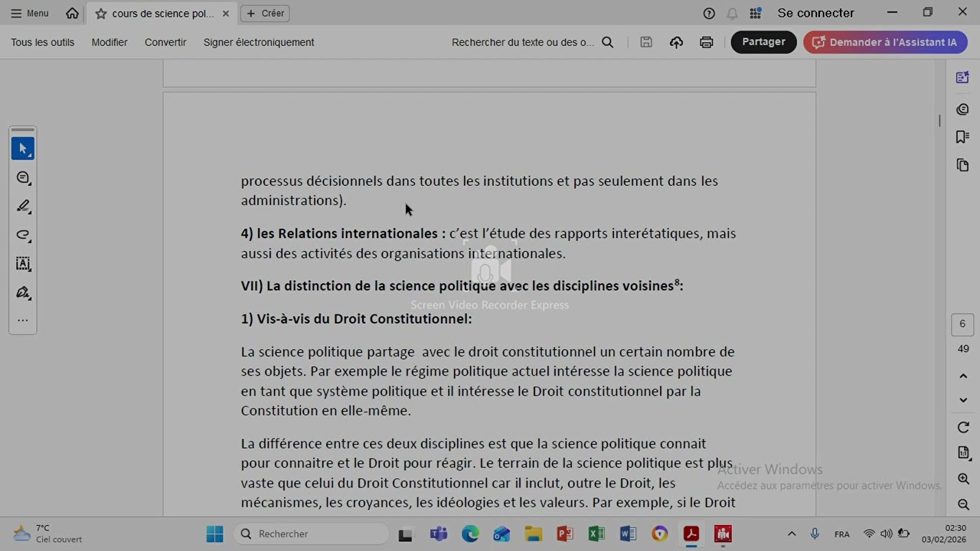Open the bookmarks panel icon

click(x=962, y=137)
